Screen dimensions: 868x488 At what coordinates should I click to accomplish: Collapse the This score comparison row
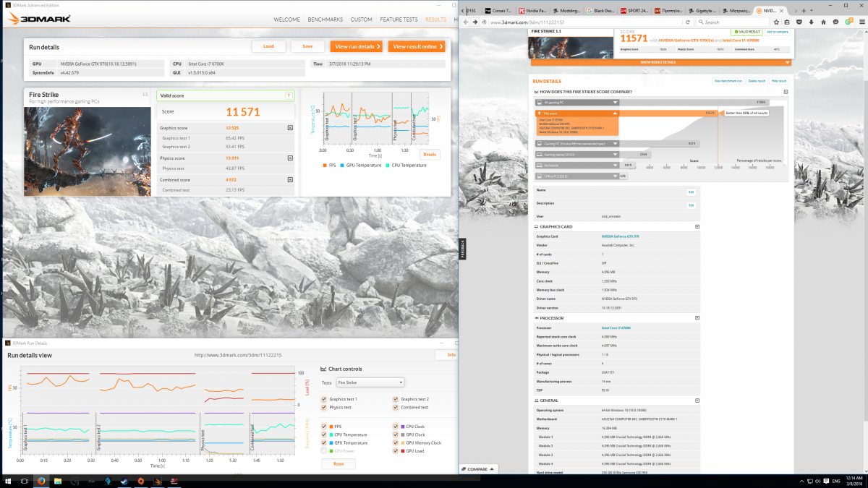(x=576, y=113)
